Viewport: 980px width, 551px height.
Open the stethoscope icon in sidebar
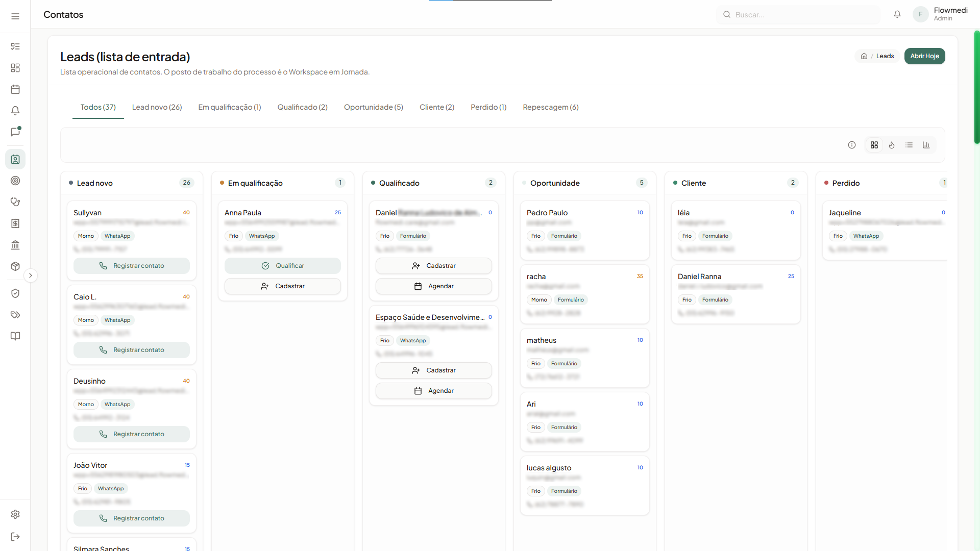(x=15, y=202)
